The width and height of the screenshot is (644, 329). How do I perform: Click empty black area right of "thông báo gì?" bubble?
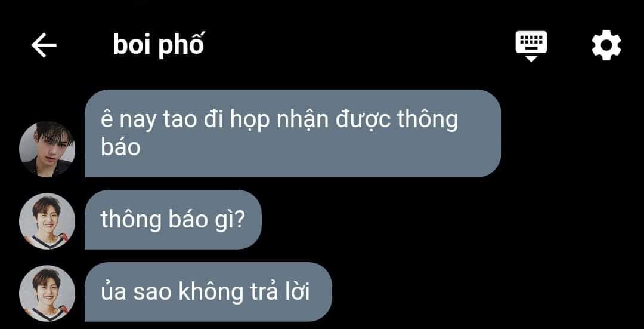(452, 220)
